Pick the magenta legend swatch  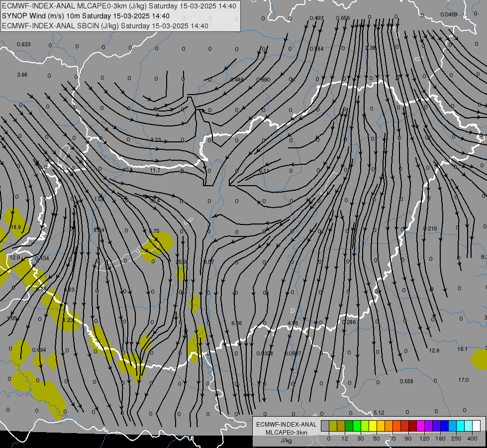(x=421, y=426)
